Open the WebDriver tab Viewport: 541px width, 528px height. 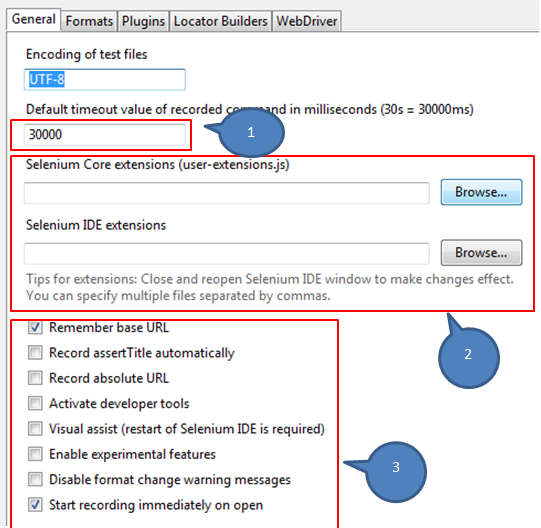[307, 21]
